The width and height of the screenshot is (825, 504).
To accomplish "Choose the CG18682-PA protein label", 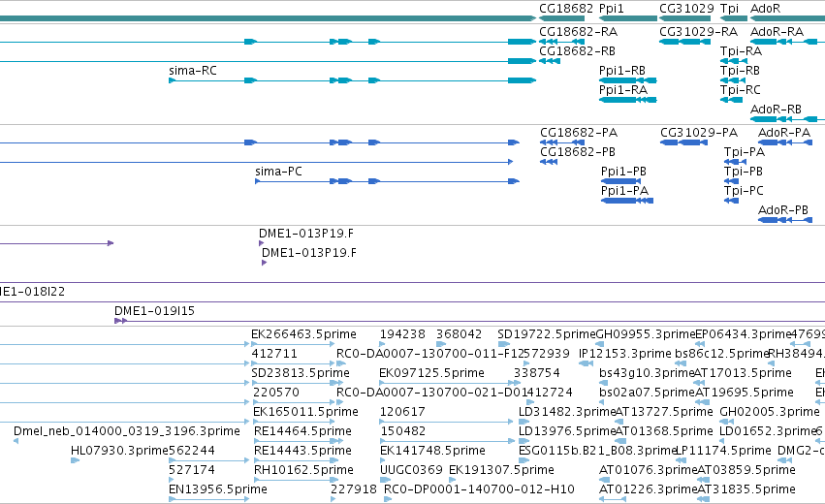I will tap(579, 133).
